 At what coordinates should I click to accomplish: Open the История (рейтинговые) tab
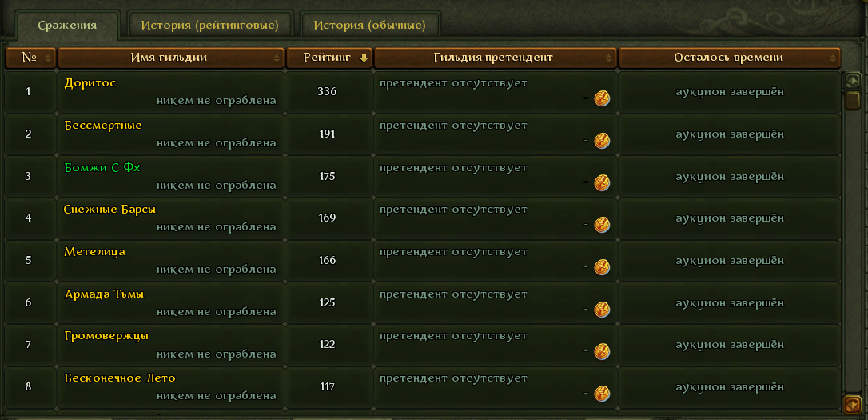pyautogui.click(x=209, y=25)
